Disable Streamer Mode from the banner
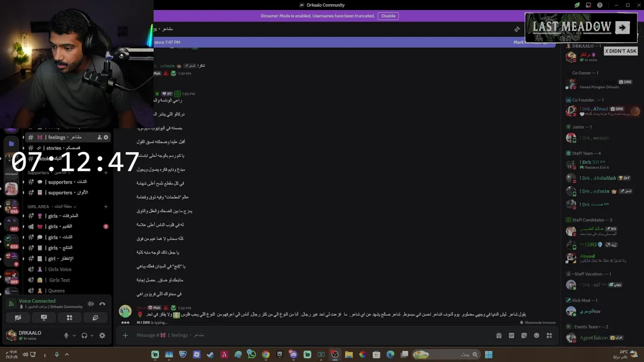 [x=388, y=16]
